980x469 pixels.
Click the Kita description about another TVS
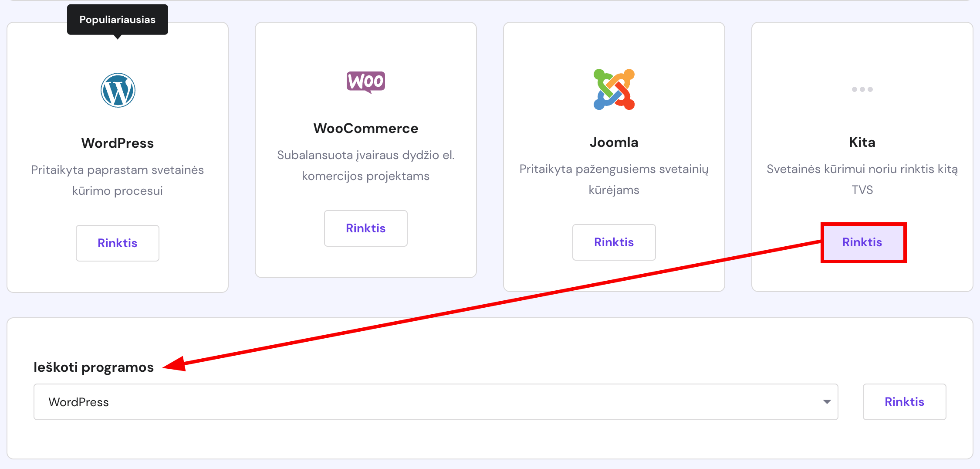tap(862, 179)
